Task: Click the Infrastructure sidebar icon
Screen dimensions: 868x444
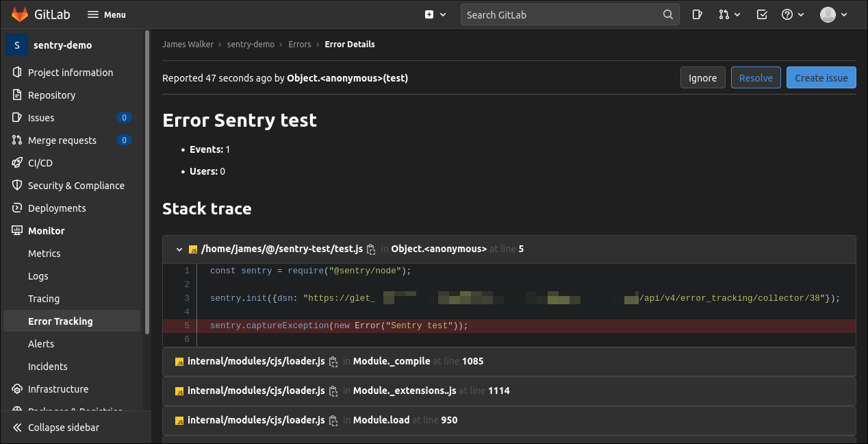Action: (x=17, y=388)
